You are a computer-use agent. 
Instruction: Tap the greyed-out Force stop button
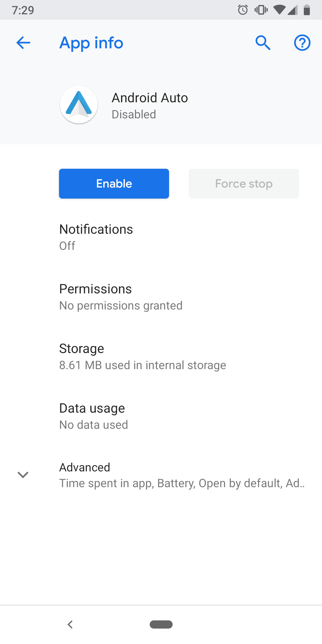tap(244, 184)
